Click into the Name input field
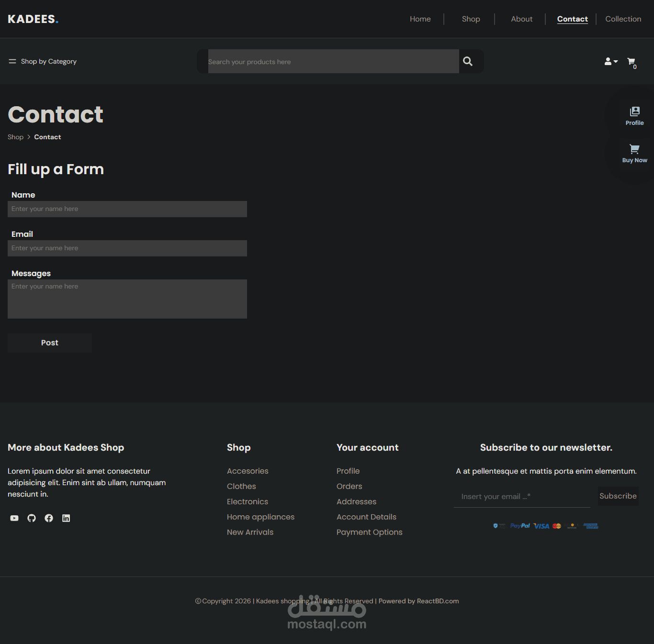The height and width of the screenshot is (644, 654). pos(127,209)
